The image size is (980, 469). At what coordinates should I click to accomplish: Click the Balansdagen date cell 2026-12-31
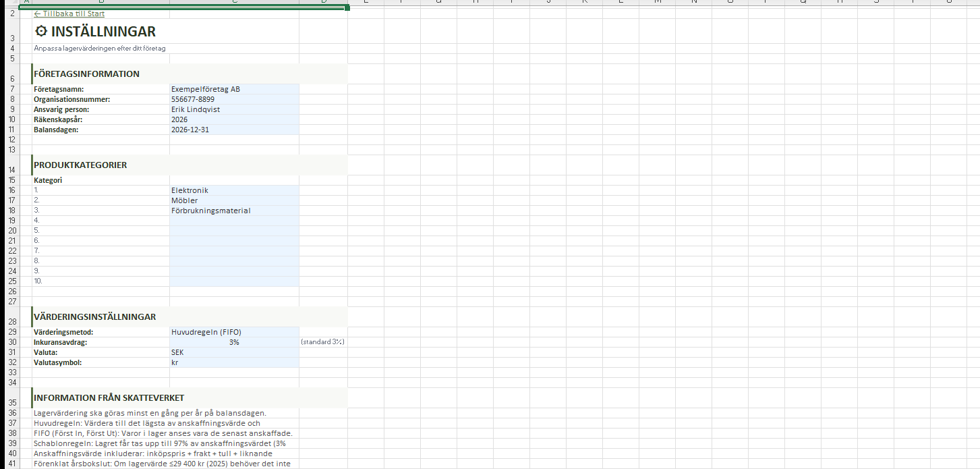[x=234, y=130]
